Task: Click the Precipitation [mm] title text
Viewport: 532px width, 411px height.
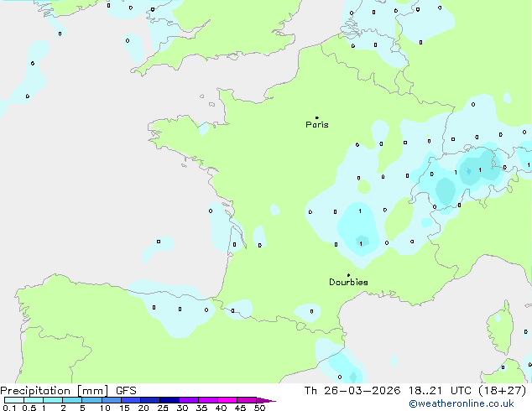Action: (x=55, y=391)
